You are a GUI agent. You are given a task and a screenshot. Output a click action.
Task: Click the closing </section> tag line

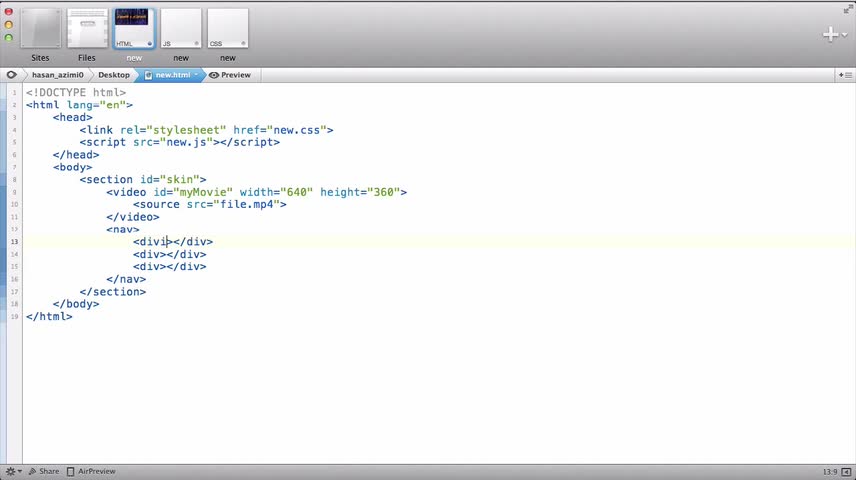[x=112, y=292]
